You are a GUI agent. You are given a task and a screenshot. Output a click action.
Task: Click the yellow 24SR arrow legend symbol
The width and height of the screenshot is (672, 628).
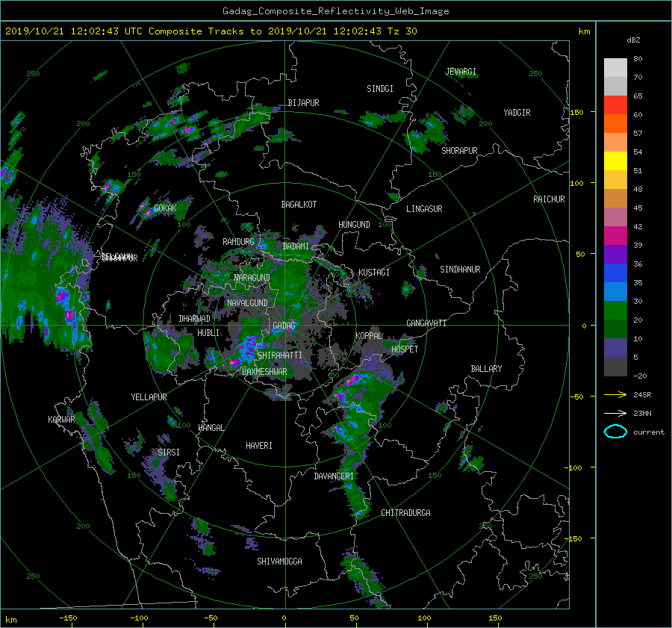[615, 395]
